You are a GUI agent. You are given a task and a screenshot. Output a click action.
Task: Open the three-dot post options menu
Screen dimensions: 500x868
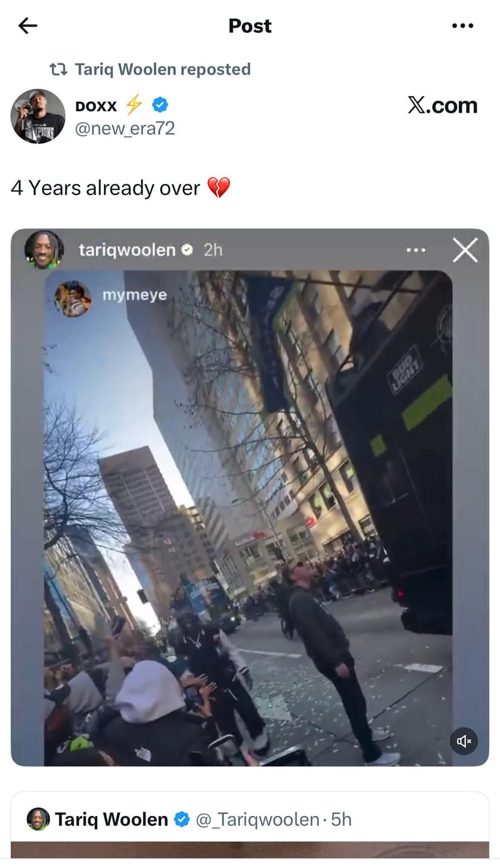(463, 25)
